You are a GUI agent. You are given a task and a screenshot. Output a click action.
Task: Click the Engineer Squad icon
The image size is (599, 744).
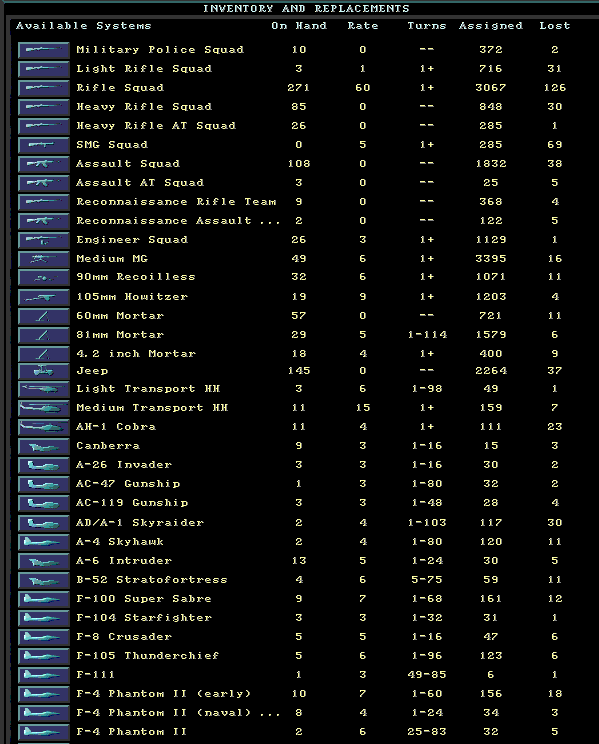coord(44,240)
